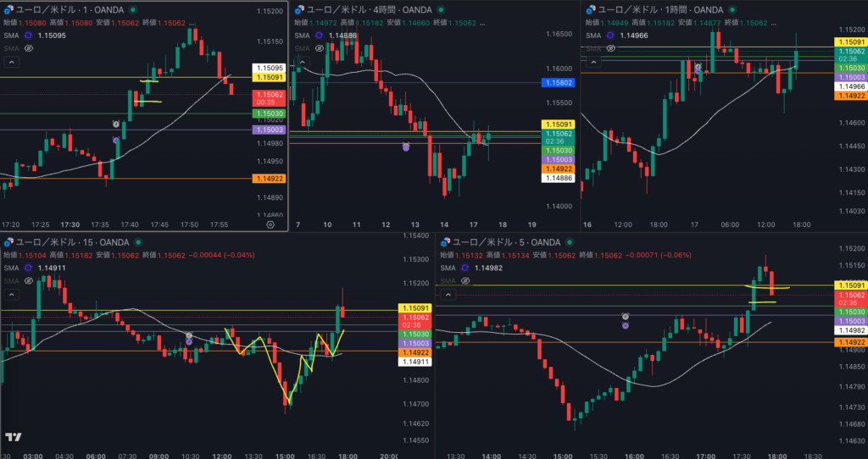Click the SMA loading icon in the 4-hour chart

click(320, 36)
